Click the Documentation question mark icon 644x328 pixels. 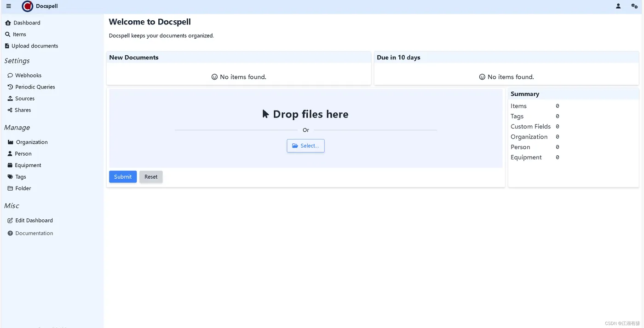10,234
